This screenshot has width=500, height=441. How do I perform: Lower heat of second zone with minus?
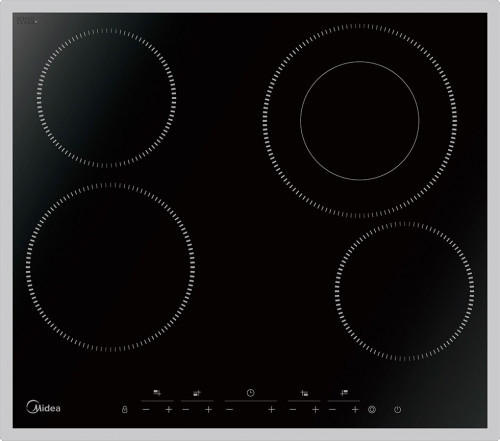point(186,409)
